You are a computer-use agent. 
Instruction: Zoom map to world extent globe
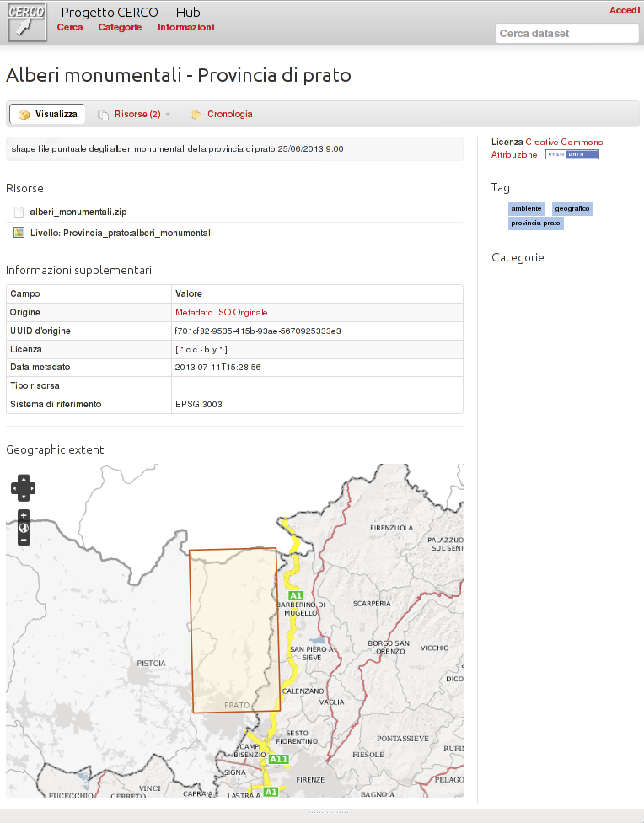tap(23, 528)
